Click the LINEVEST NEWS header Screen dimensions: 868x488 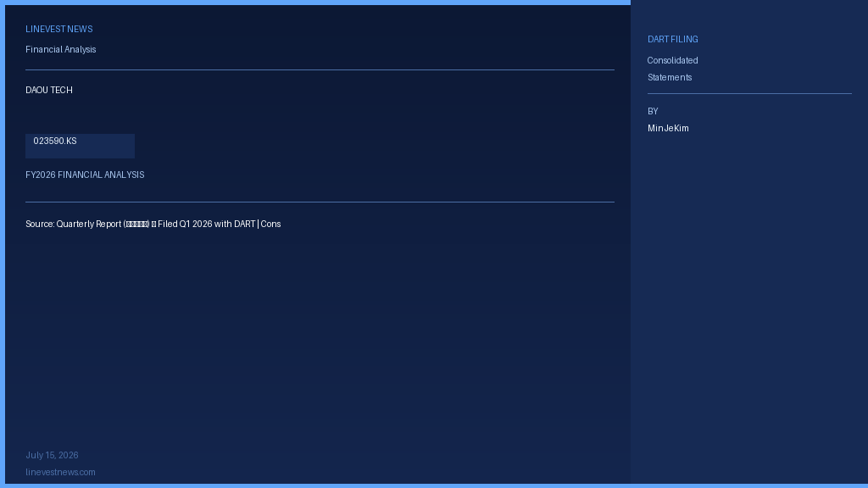(x=58, y=30)
